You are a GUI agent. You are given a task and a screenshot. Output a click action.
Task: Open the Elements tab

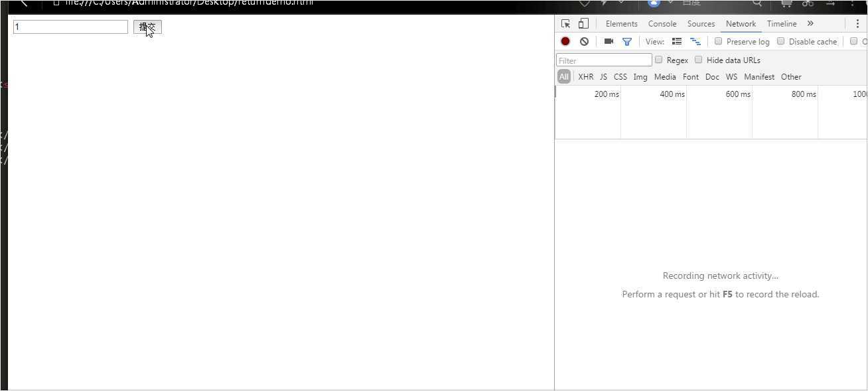tap(621, 24)
